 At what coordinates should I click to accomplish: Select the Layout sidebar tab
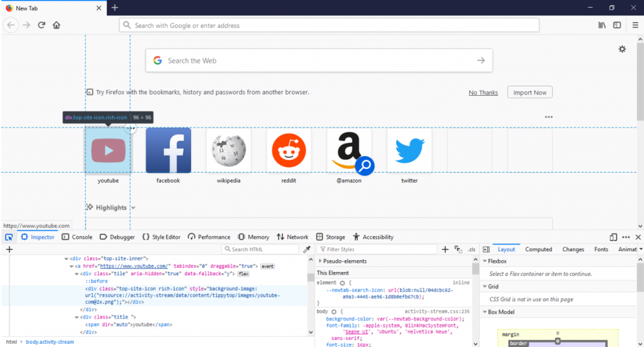pos(506,249)
